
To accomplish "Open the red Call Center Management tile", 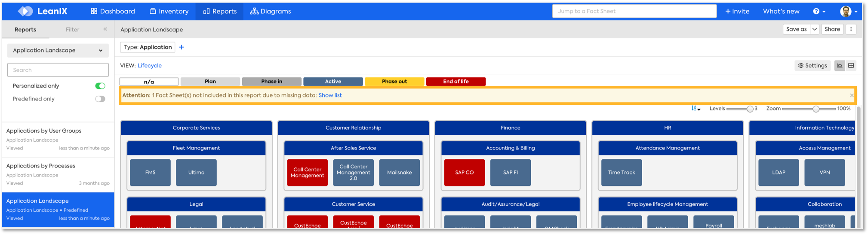I will click(307, 173).
